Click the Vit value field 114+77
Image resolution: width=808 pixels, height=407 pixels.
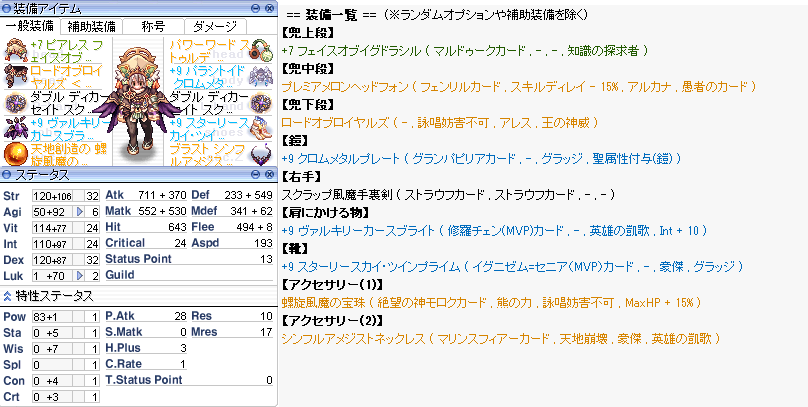[52, 228]
